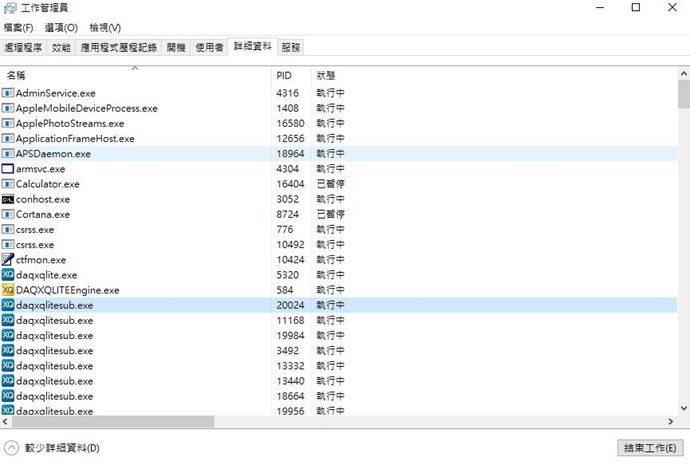Click icon of daqxqlitesub.exe PID 19984

pyautogui.click(x=8, y=336)
